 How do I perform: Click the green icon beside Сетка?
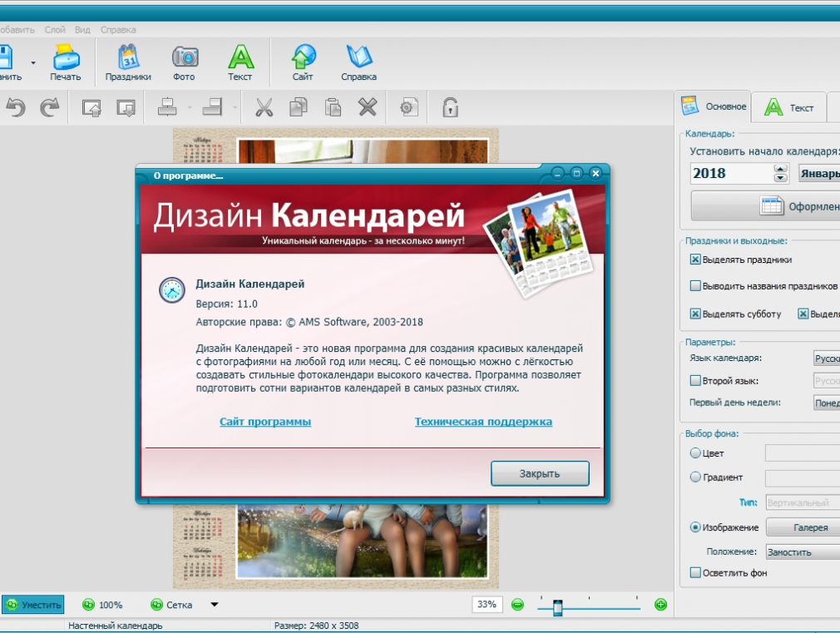click(x=156, y=605)
